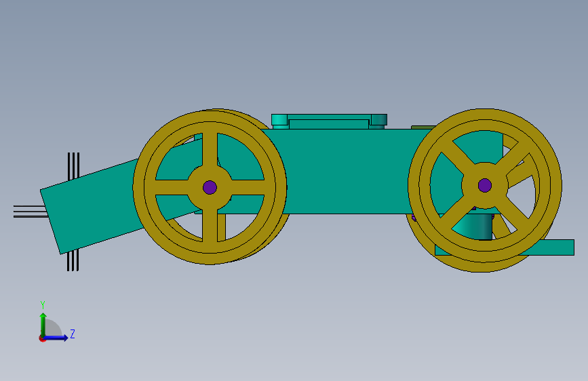Select the vertical black pins below the arm
The height and width of the screenshot is (381, 588).
(73, 260)
